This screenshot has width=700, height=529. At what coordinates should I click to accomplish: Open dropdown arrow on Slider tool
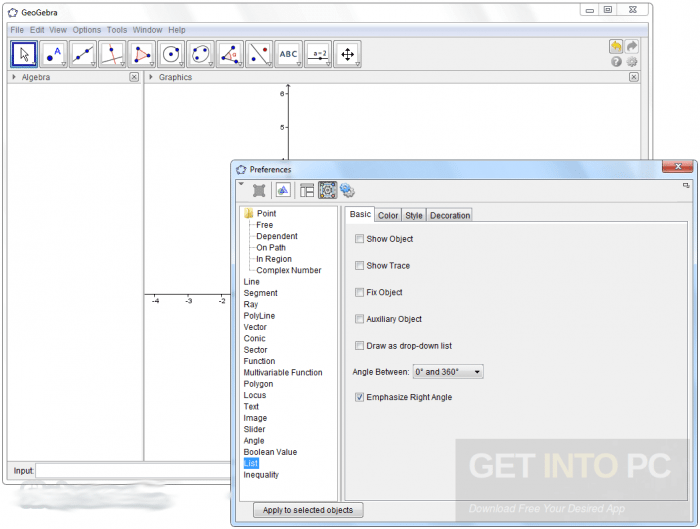[x=328, y=64]
